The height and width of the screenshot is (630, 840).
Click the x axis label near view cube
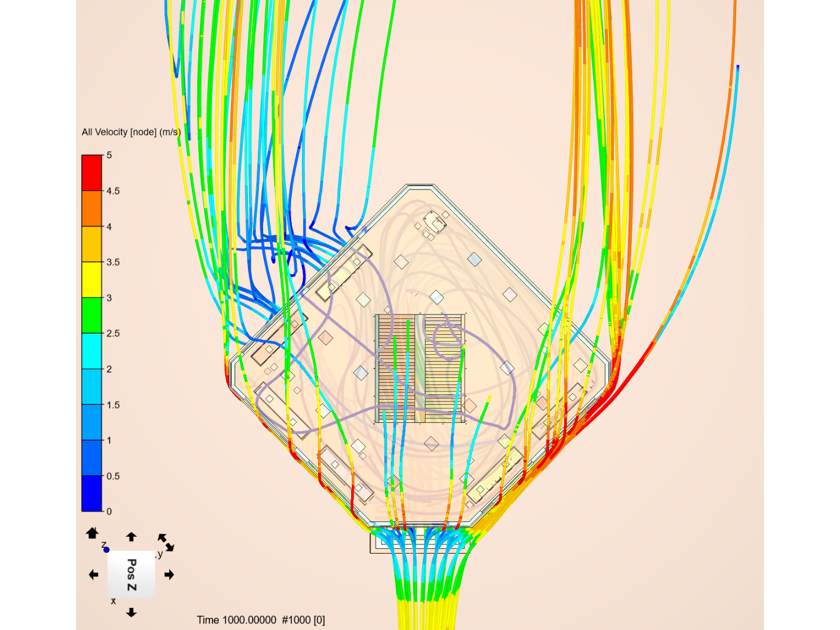tap(113, 601)
